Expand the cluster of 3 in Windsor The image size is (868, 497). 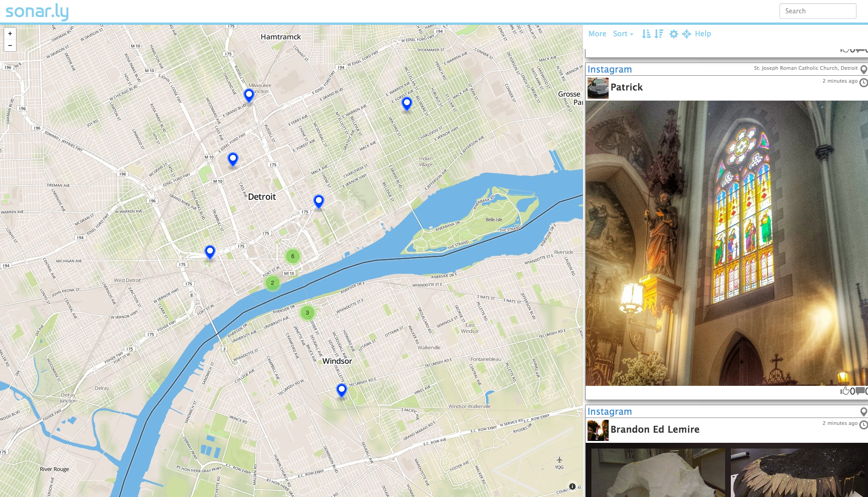click(308, 313)
